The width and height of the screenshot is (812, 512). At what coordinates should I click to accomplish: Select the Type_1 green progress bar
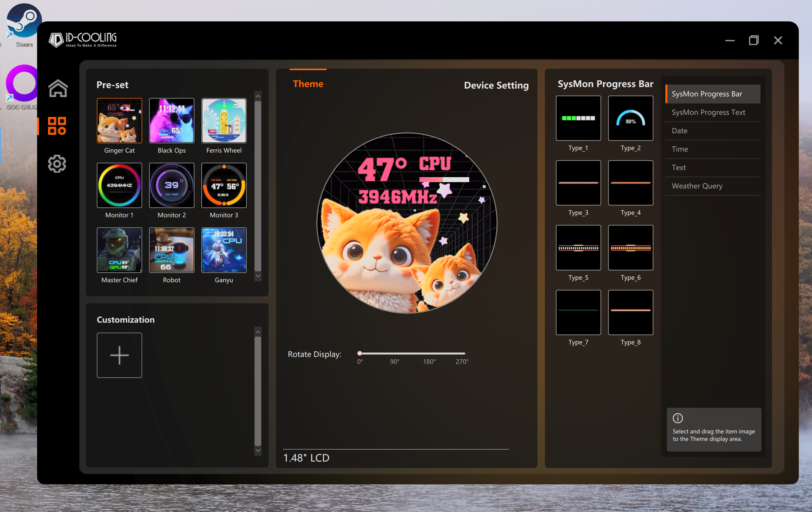click(x=578, y=118)
